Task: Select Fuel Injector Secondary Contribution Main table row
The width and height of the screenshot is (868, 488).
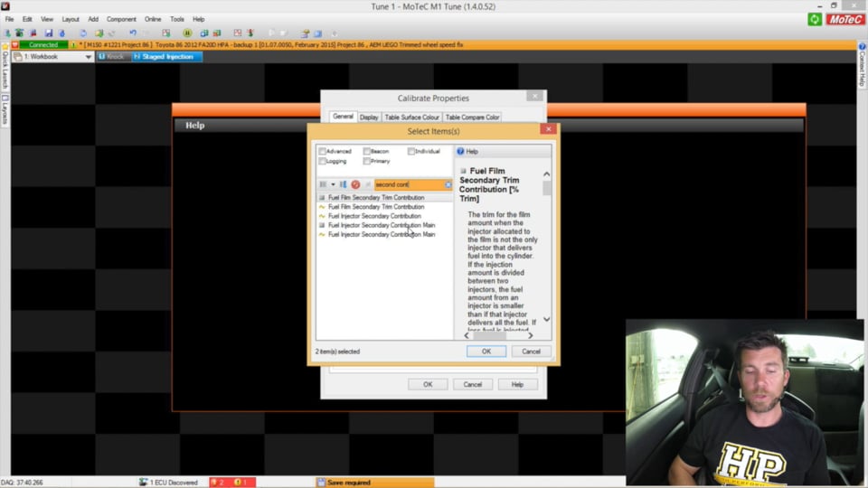Action: (x=384, y=225)
